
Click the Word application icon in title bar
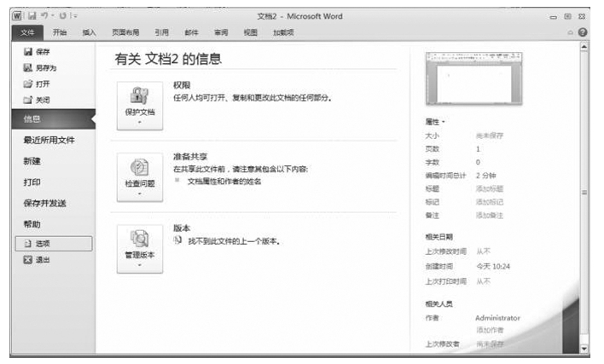[17, 16]
